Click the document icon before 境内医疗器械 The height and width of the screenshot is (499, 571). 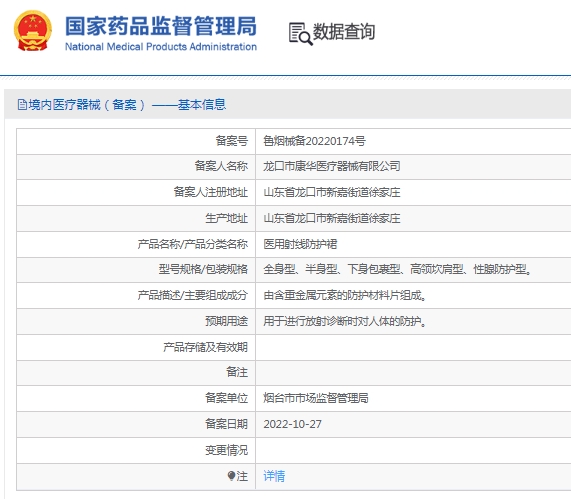22,105
